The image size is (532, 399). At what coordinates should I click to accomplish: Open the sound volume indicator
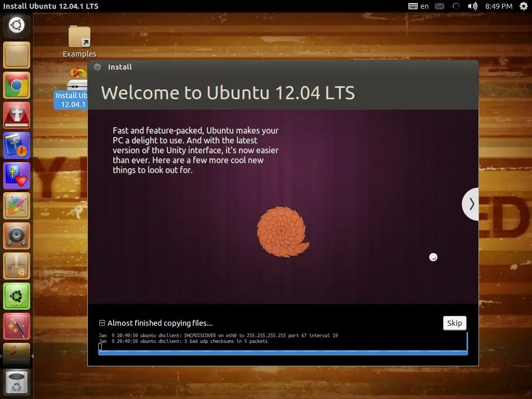(x=472, y=6)
